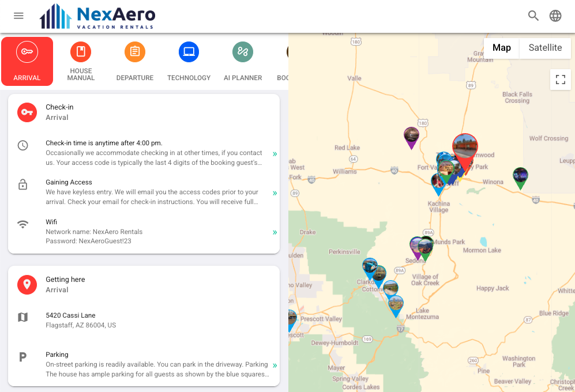Switch to Satellite map view

click(544, 48)
